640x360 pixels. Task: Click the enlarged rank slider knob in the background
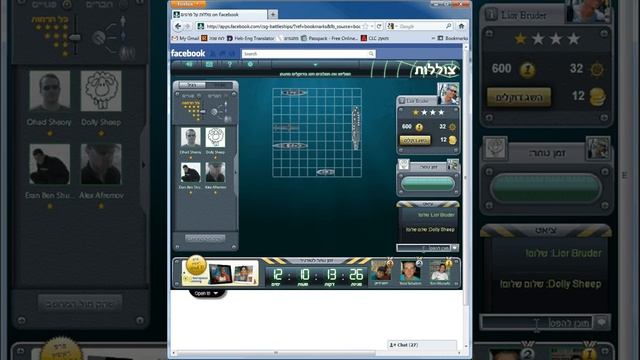[75, 38]
